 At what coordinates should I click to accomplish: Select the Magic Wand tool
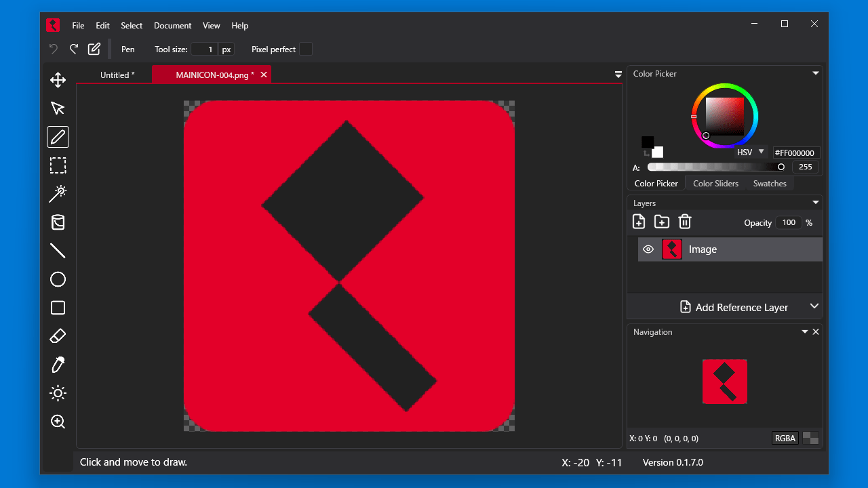pyautogui.click(x=58, y=194)
